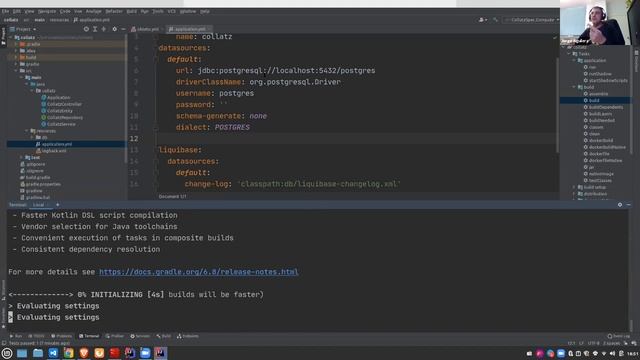640x360 pixels.
Task: Open the Run tool window button
Action: 16,336
